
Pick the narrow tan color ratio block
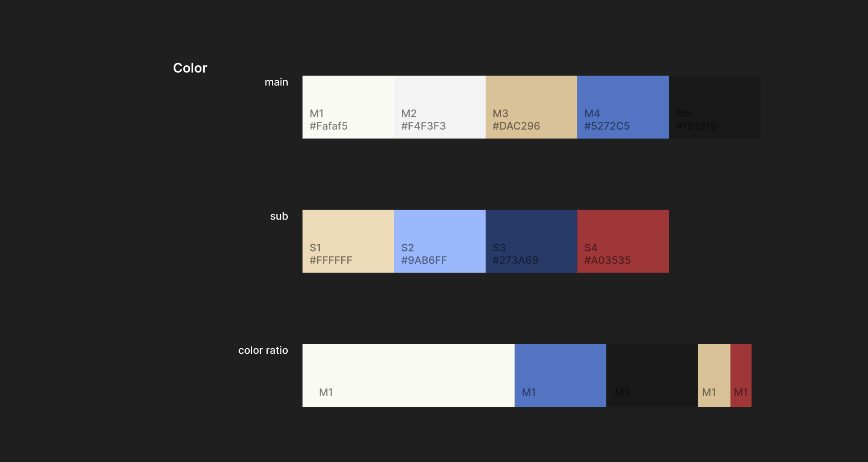click(x=714, y=375)
